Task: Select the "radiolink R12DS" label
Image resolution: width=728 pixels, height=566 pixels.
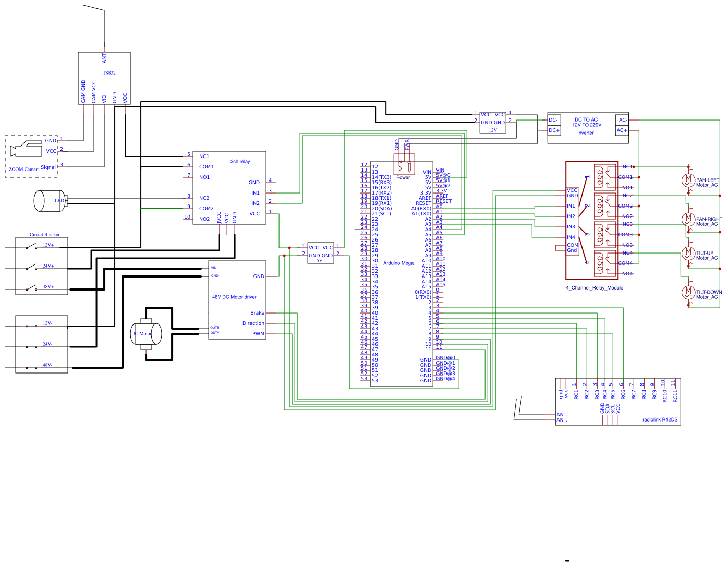Action: pos(660,420)
